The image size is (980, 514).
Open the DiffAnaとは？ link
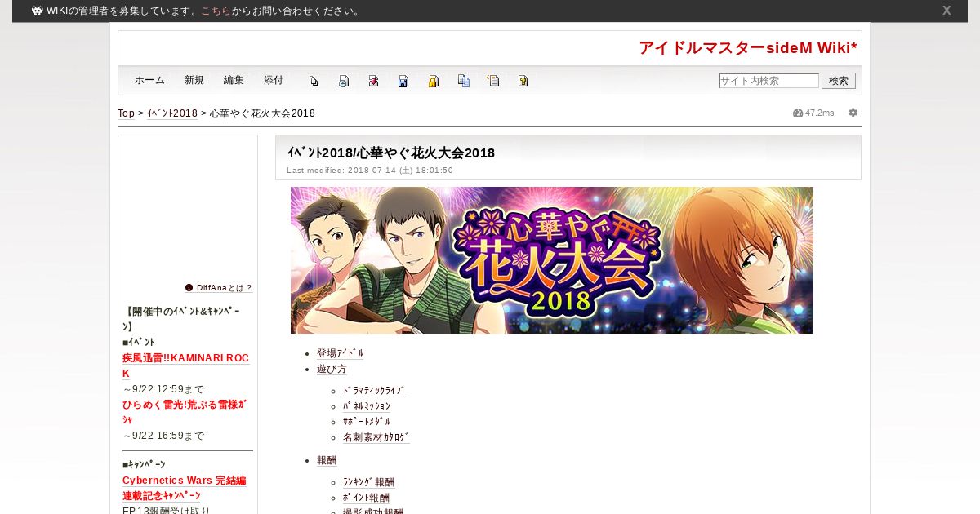coord(225,288)
